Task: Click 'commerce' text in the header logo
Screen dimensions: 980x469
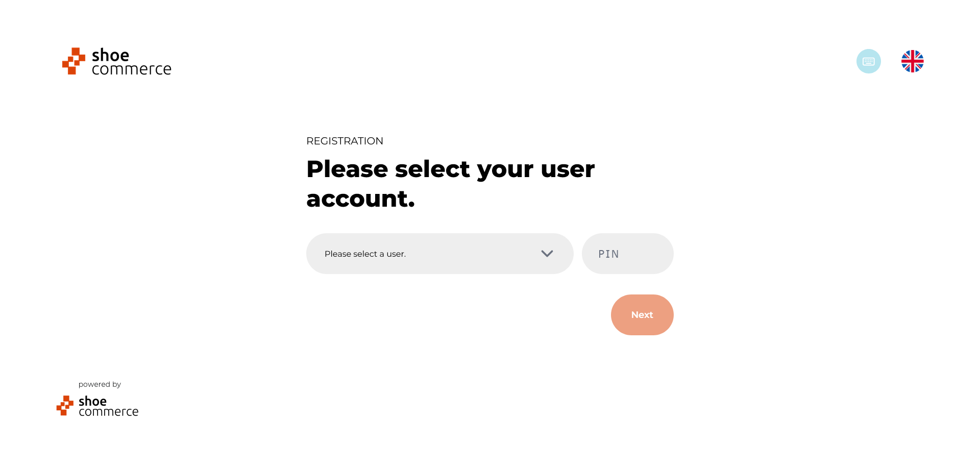Action: pos(131,69)
